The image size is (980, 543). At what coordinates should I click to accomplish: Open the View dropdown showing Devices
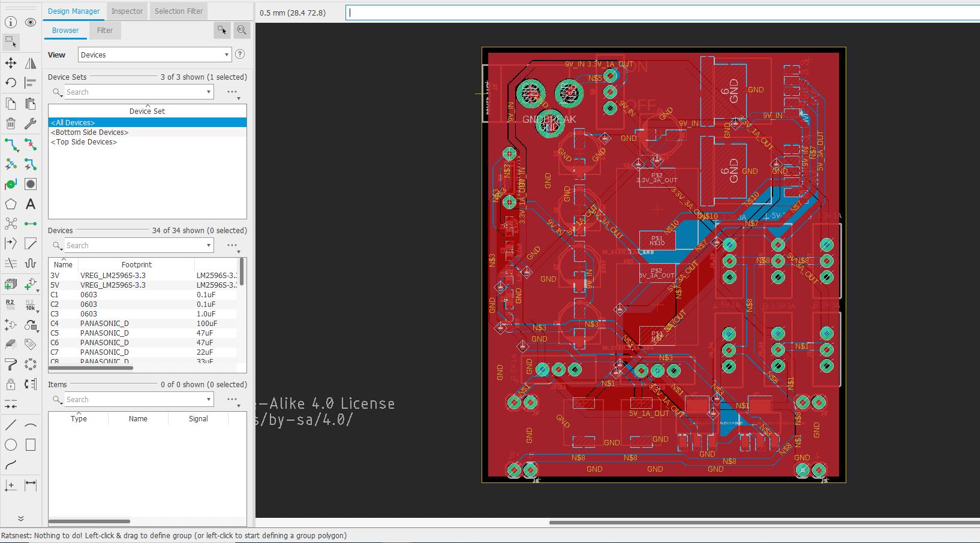tap(154, 55)
